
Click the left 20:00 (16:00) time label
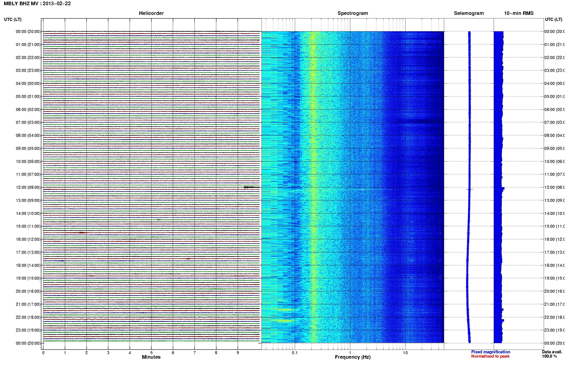[x=28, y=291]
